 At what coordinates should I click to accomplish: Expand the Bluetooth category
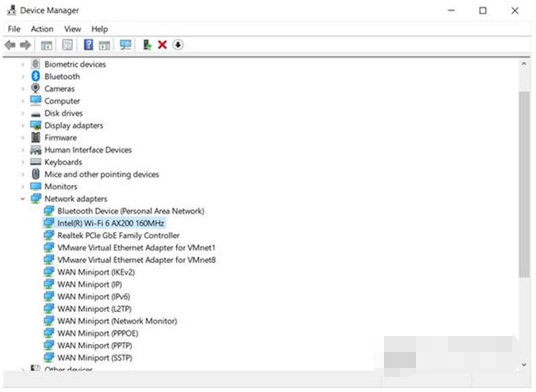coord(23,76)
